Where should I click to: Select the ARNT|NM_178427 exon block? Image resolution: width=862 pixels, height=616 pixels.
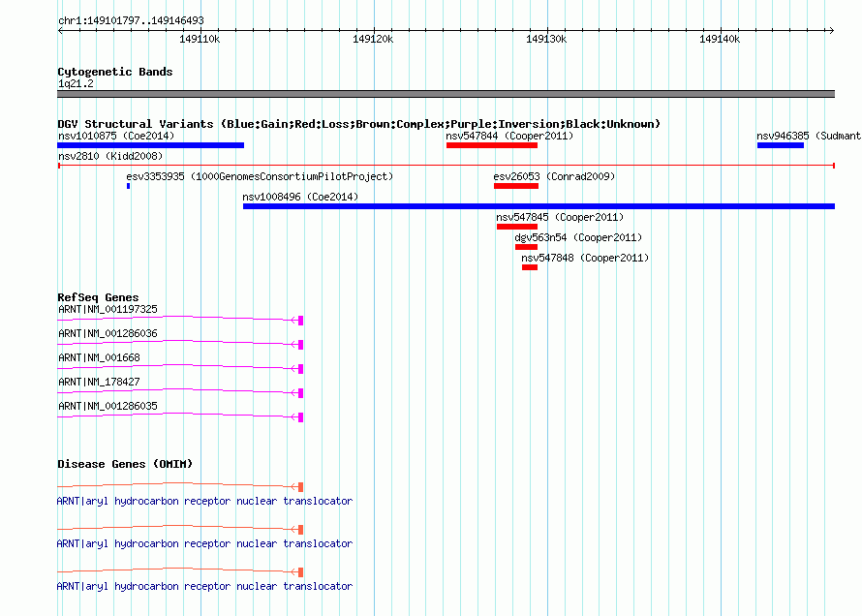(x=300, y=393)
